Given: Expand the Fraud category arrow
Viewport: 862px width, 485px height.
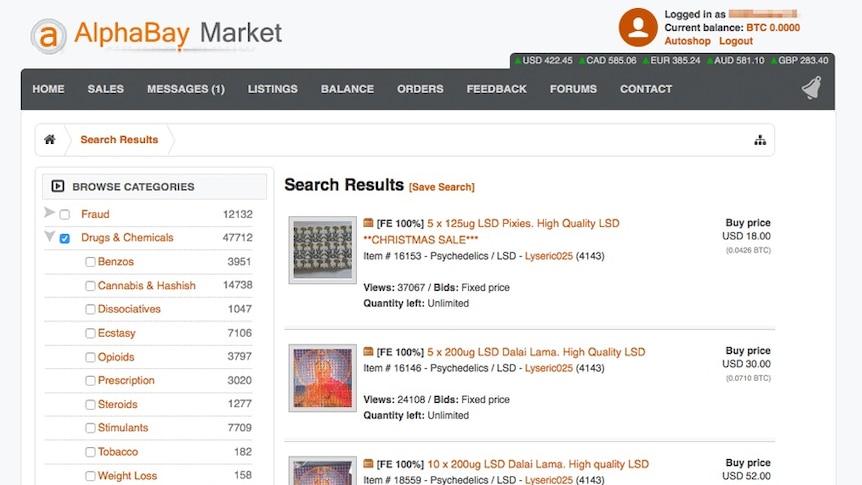Looking at the screenshot, I should point(49,213).
